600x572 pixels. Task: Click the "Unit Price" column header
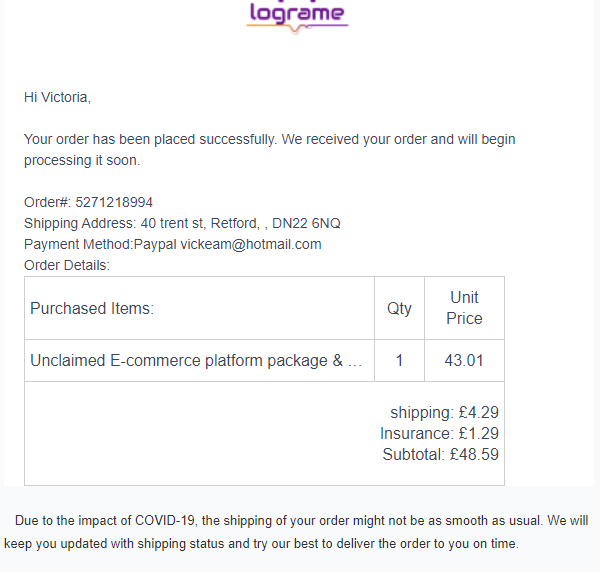click(464, 308)
